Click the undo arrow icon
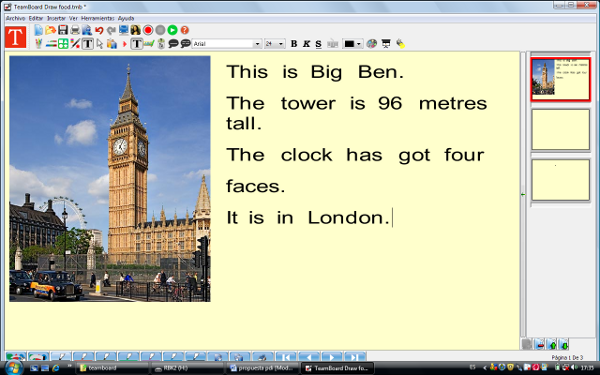The image size is (600, 375). 99,30
